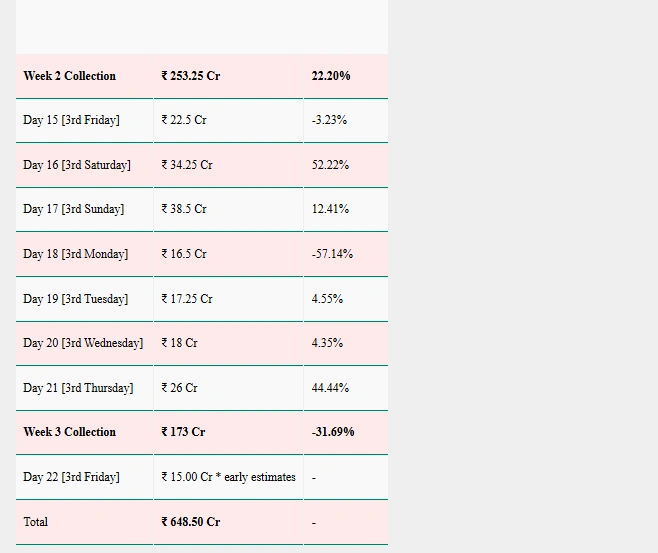Screen dimensions: 658x553
Task: Click the ₹ 17.25 Cr amount cell
Action: point(187,299)
